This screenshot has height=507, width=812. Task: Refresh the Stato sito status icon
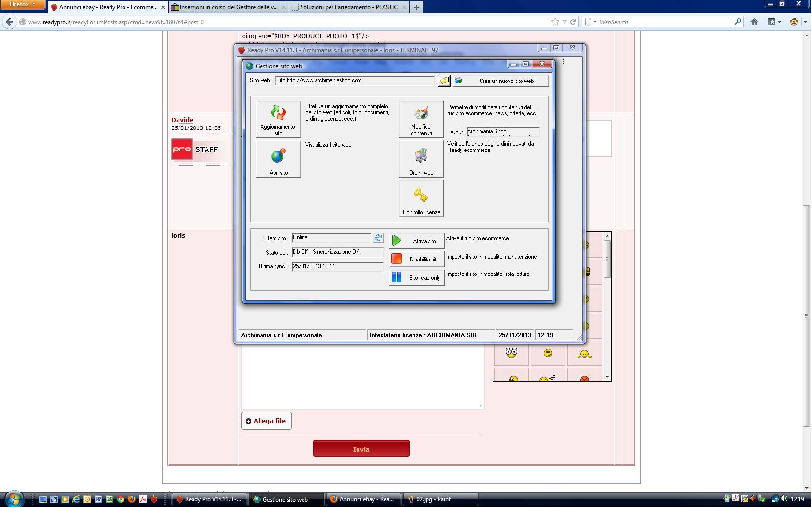click(x=378, y=238)
